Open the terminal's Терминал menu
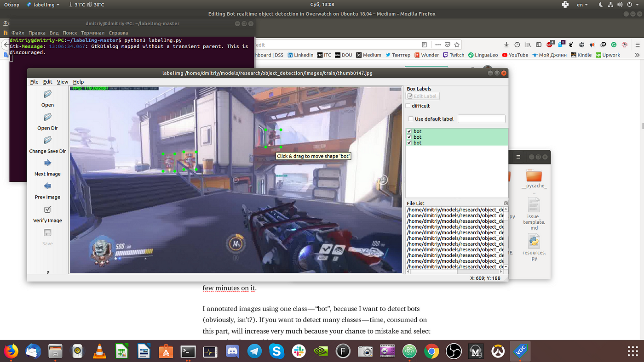The height and width of the screenshot is (362, 644). (x=92, y=33)
